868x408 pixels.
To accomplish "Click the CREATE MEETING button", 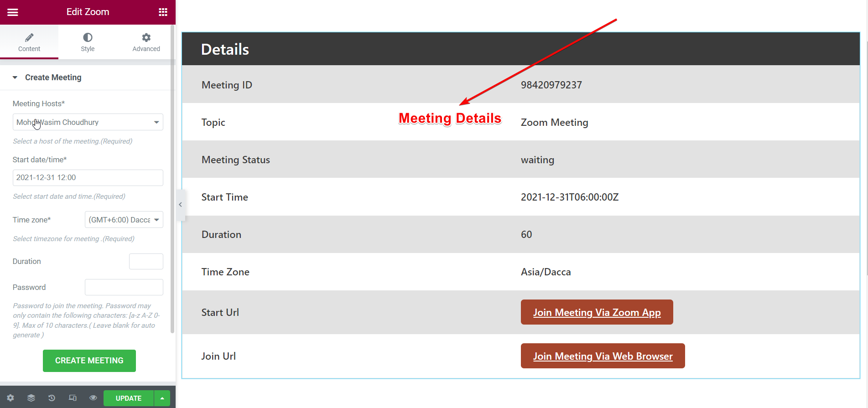I will (x=89, y=361).
